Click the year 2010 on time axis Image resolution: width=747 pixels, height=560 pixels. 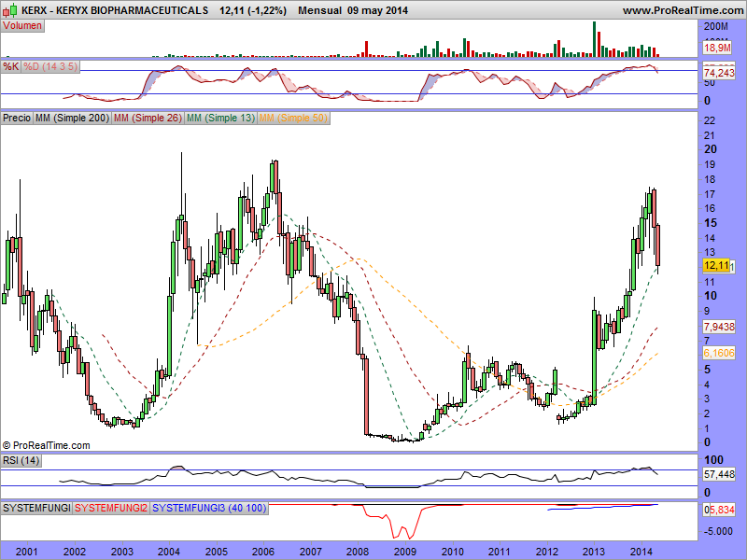pyautogui.click(x=453, y=552)
